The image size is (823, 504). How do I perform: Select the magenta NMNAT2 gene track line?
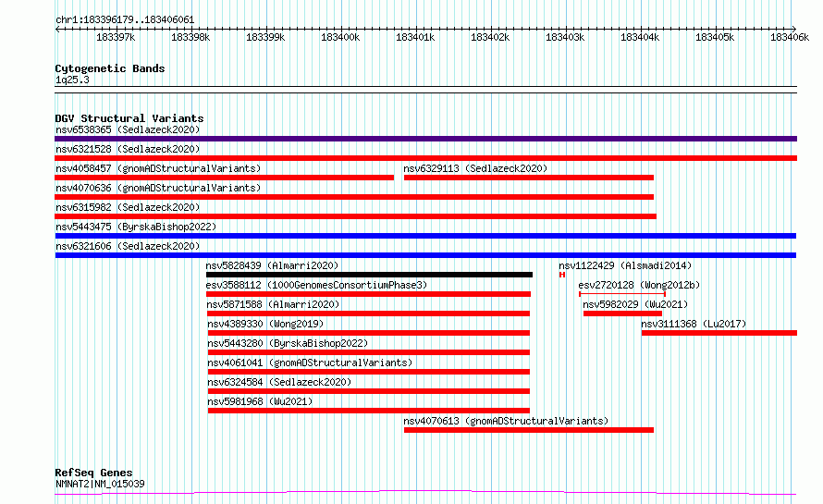coord(425,493)
